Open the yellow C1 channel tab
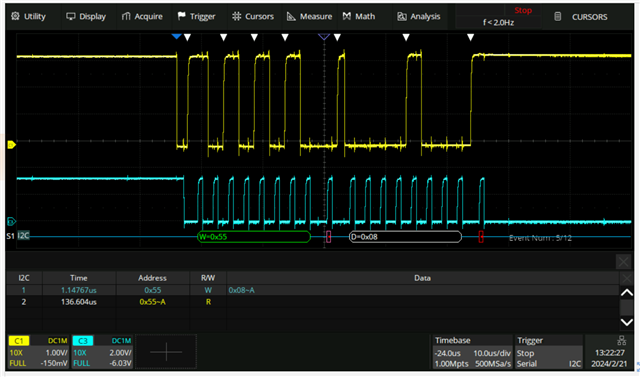 [x=19, y=341]
